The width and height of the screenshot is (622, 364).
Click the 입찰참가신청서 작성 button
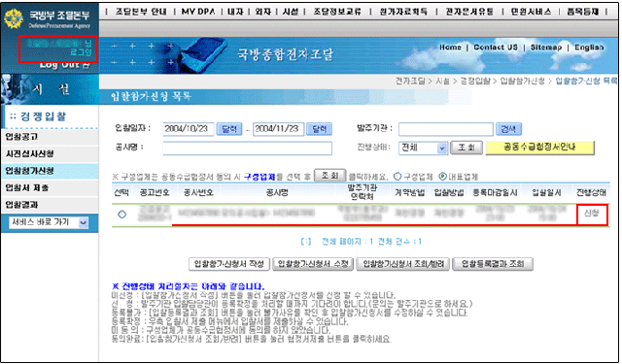pyautogui.click(x=229, y=264)
